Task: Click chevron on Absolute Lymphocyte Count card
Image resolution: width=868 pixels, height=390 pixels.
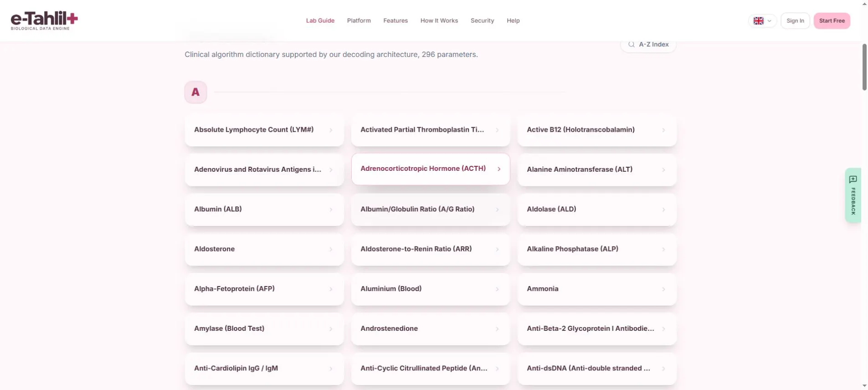Action: (331, 130)
